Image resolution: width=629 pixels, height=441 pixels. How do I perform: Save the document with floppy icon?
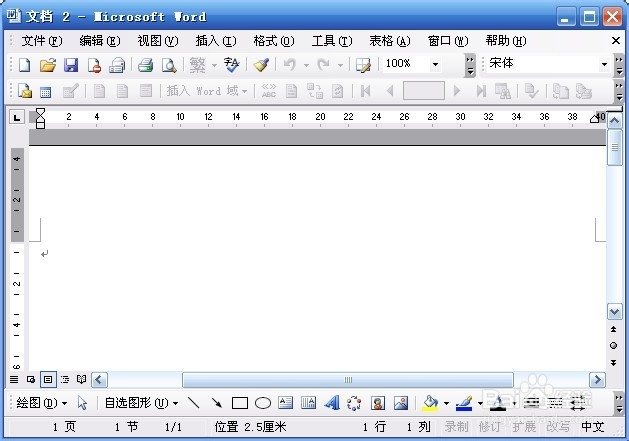[71, 65]
